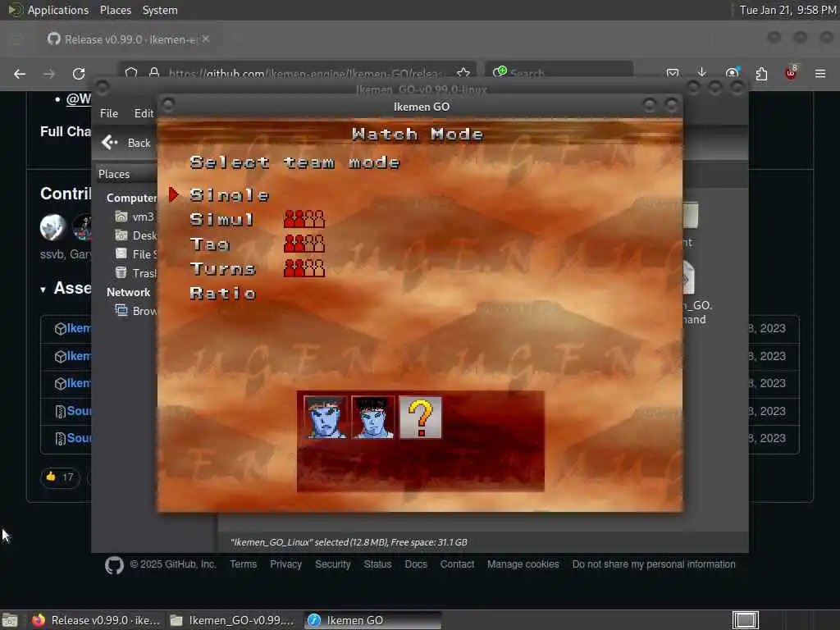
Task: Click Tag team size icons
Action: 304,244
